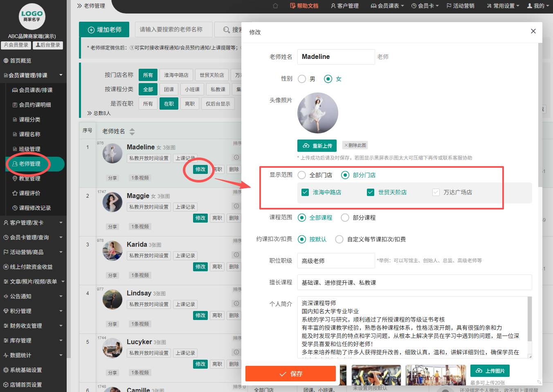
Task: Click the 增加老师 button
Action: [x=104, y=30]
